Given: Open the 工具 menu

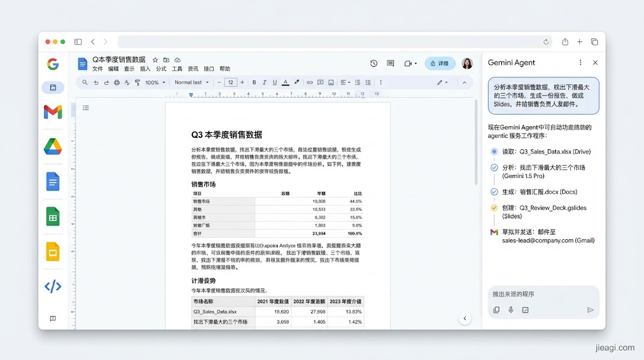Looking at the screenshot, I should [177, 69].
